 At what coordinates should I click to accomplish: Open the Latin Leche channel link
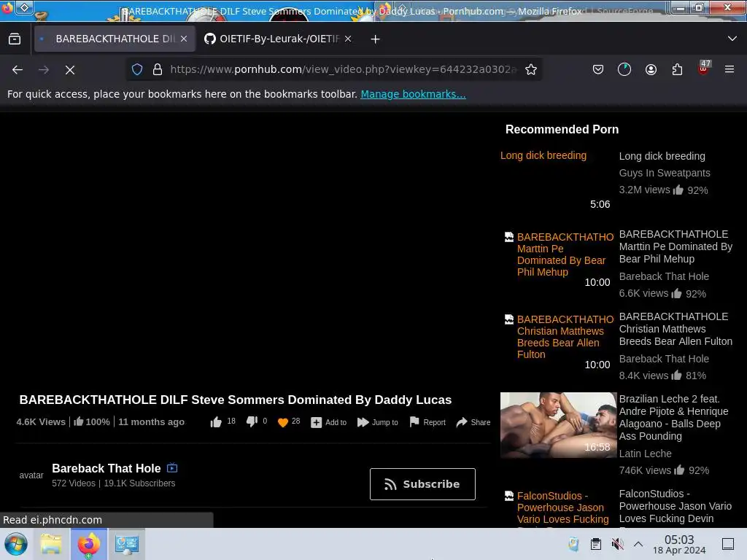pyautogui.click(x=645, y=454)
